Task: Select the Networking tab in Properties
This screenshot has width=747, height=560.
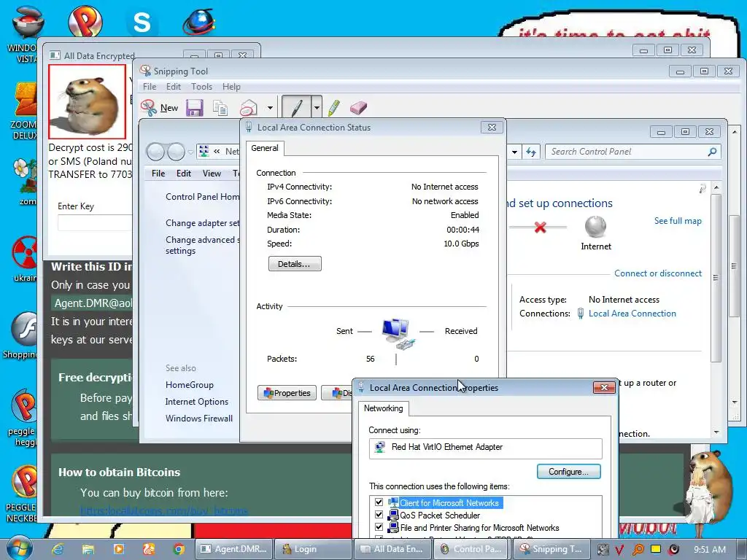Action: tap(383, 408)
